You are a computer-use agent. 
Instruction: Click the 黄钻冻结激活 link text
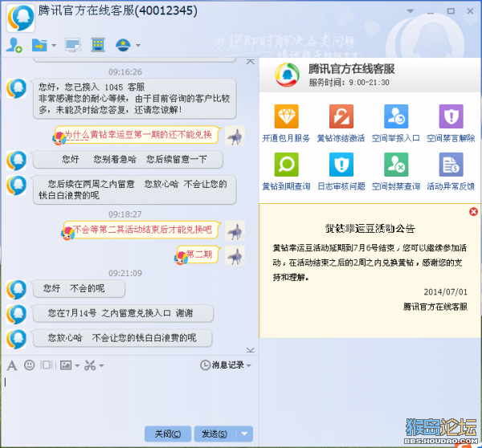pyautogui.click(x=341, y=138)
